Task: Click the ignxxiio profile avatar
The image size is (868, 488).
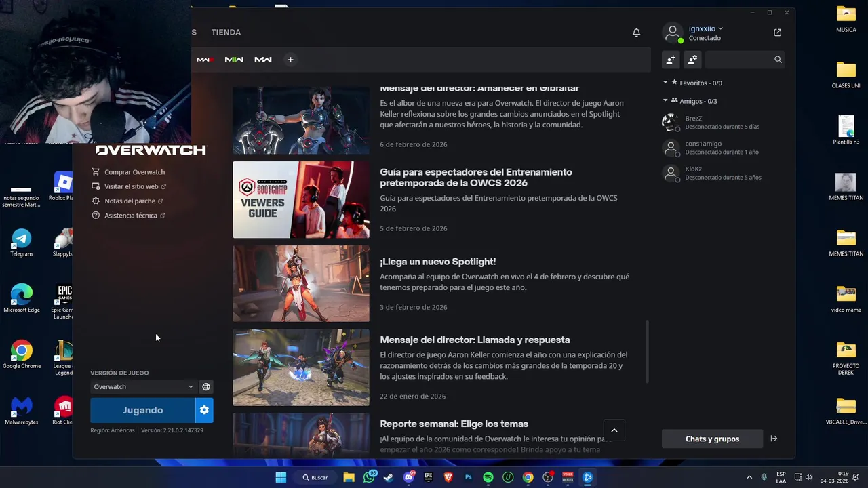Action: [x=672, y=33]
